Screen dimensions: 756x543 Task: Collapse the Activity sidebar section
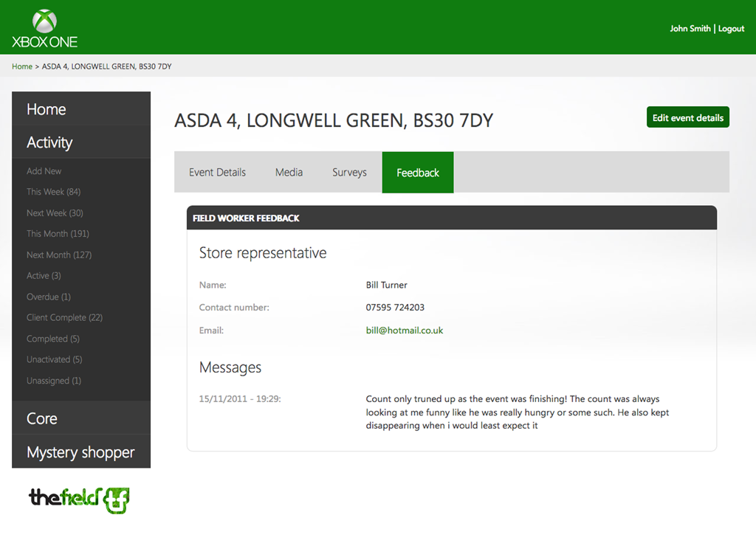[49, 142]
